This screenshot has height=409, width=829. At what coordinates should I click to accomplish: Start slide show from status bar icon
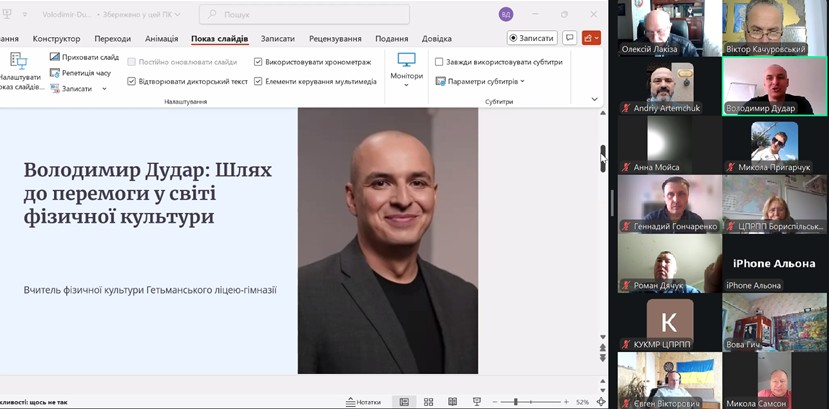coord(477,402)
